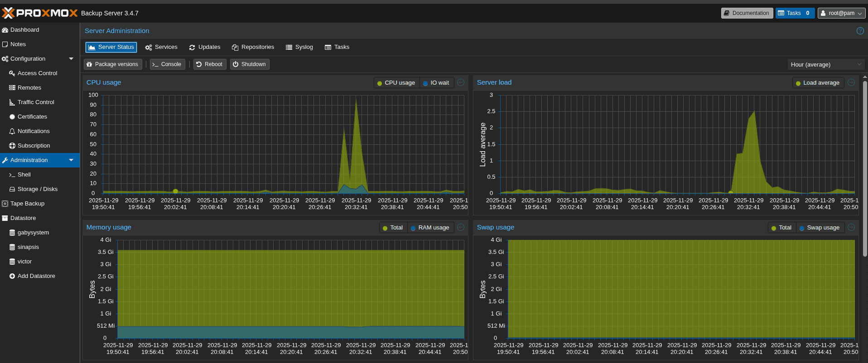The height and width of the screenshot is (363, 868).
Task: Select the Server Status tab
Action: coord(111,47)
